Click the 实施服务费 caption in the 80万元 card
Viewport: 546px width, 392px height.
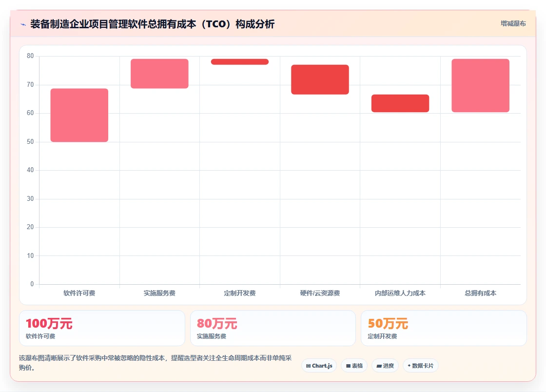click(212, 336)
